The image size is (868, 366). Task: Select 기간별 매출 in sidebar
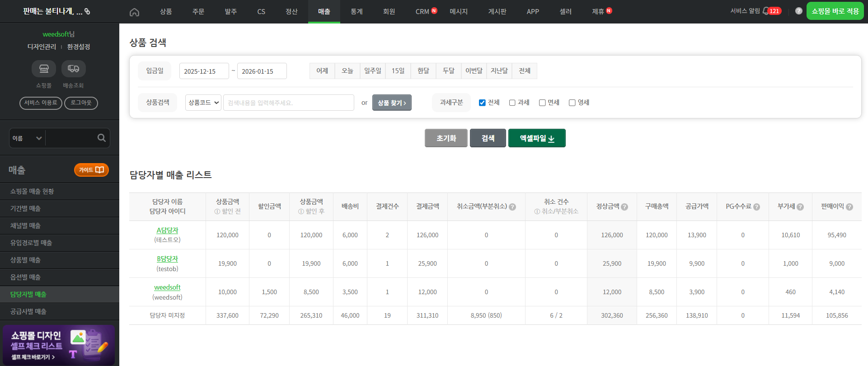coord(60,208)
